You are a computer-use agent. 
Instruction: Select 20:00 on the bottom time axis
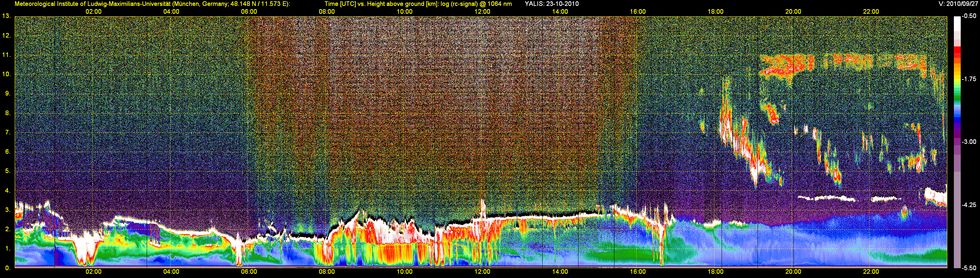[793, 272]
